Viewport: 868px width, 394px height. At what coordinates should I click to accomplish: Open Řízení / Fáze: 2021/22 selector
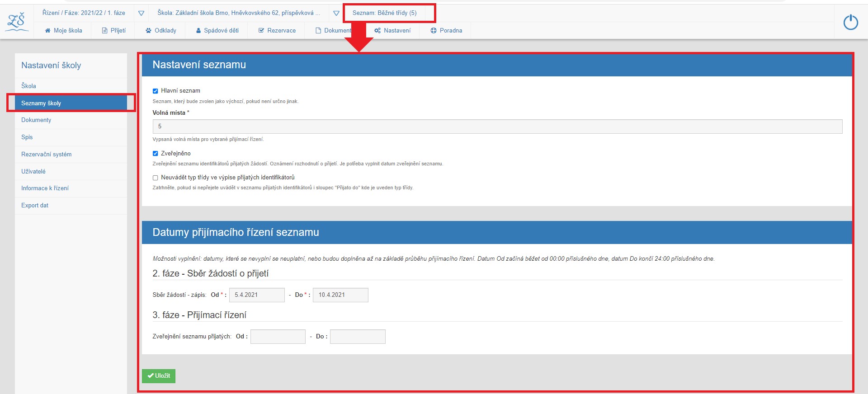pos(84,13)
